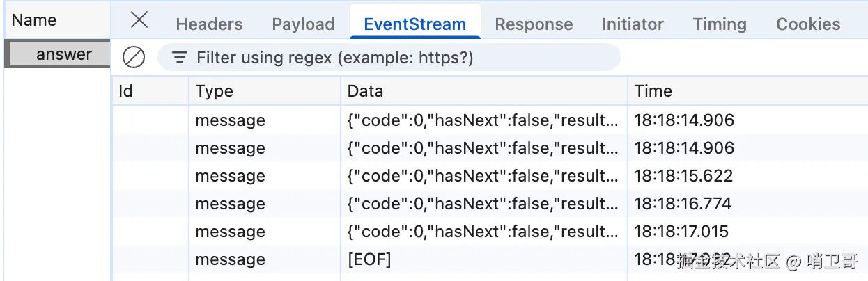
Task: Close the request details panel
Action: [x=139, y=20]
